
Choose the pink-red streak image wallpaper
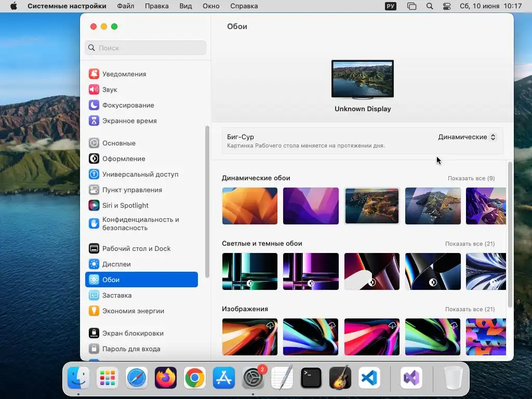(x=372, y=337)
